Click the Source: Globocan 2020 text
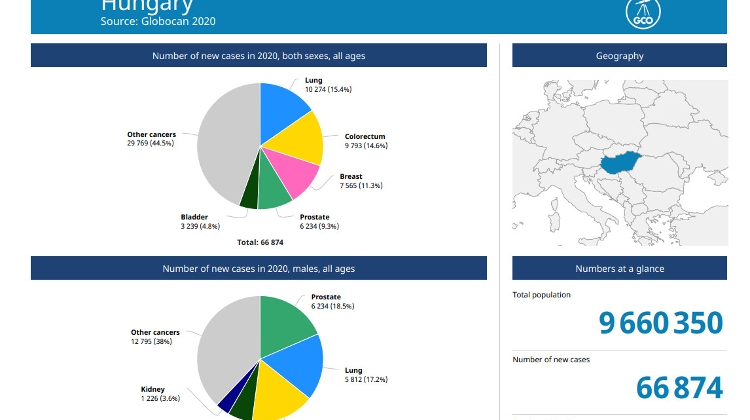750x420 pixels. (157, 21)
